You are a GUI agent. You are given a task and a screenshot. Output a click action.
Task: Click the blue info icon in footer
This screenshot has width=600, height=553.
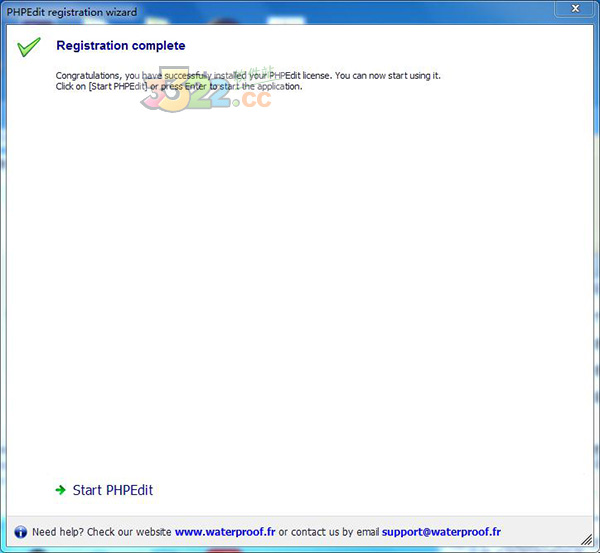pyautogui.click(x=21, y=532)
